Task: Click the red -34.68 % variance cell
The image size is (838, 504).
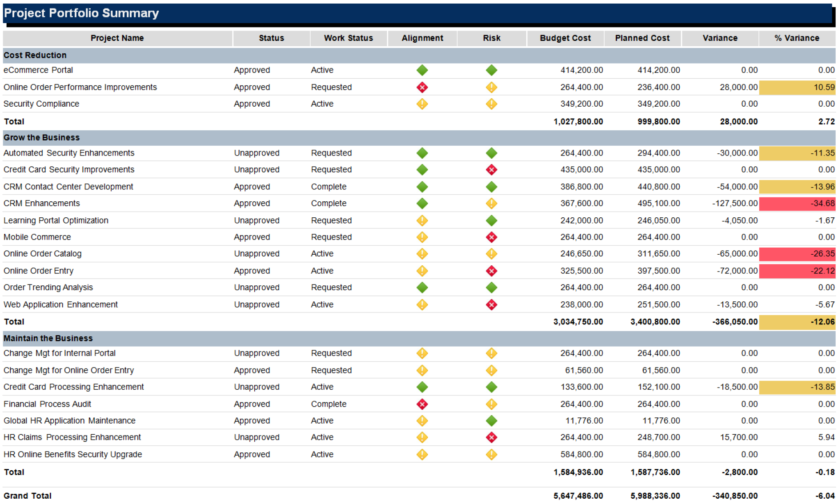Action: pos(797,204)
